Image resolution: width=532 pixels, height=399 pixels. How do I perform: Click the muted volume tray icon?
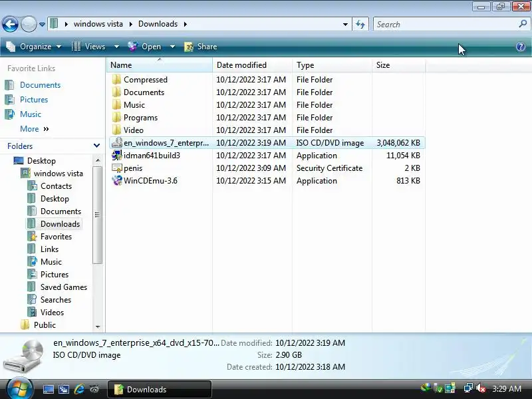480,388
